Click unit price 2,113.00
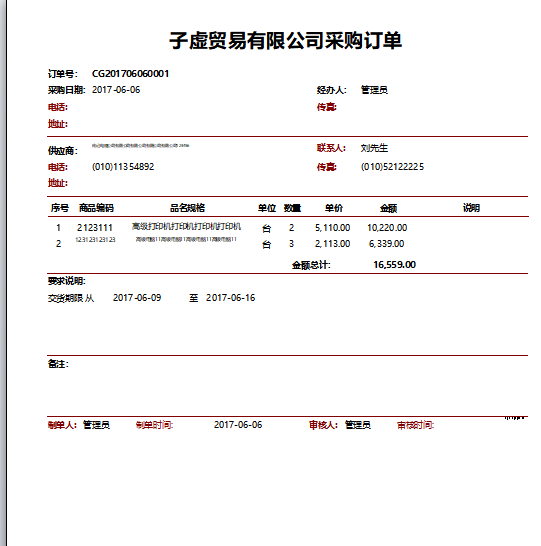Image resolution: width=541 pixels, height=546 pixels. [x=332, y=244]
